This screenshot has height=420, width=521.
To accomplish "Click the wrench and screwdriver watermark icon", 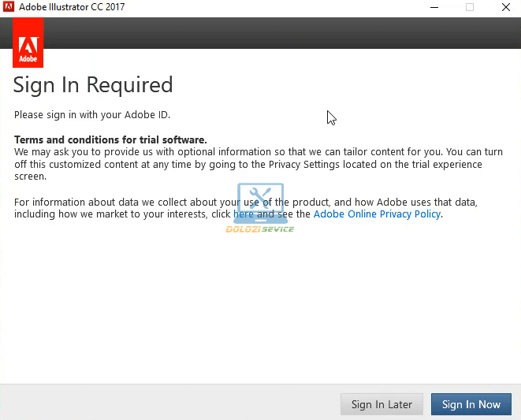I will [x=260, y=202].
